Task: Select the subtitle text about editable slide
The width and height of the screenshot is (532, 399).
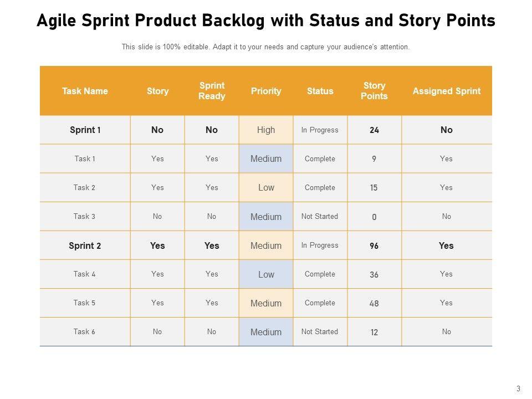Action: click(x=266, y=47)
